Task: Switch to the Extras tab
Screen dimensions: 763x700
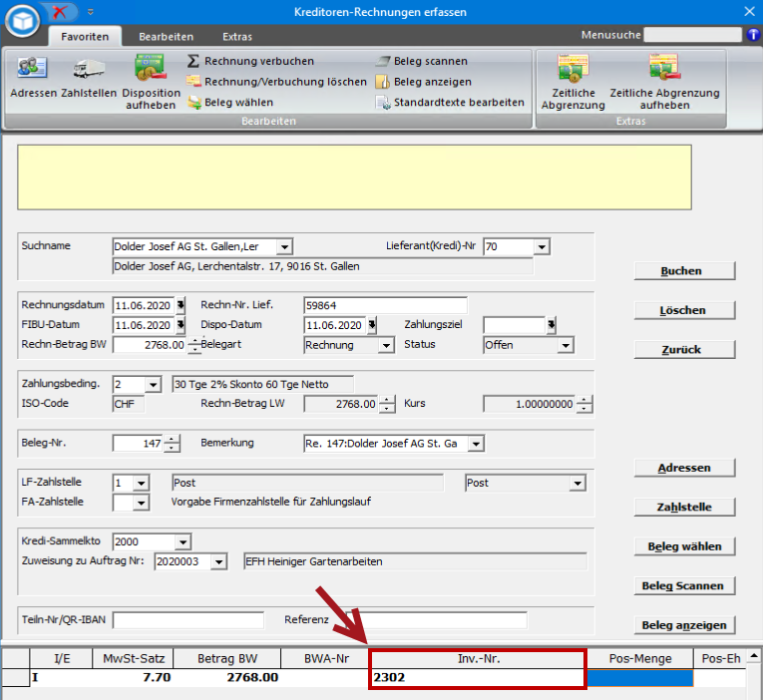Action: tap(237, 37)
